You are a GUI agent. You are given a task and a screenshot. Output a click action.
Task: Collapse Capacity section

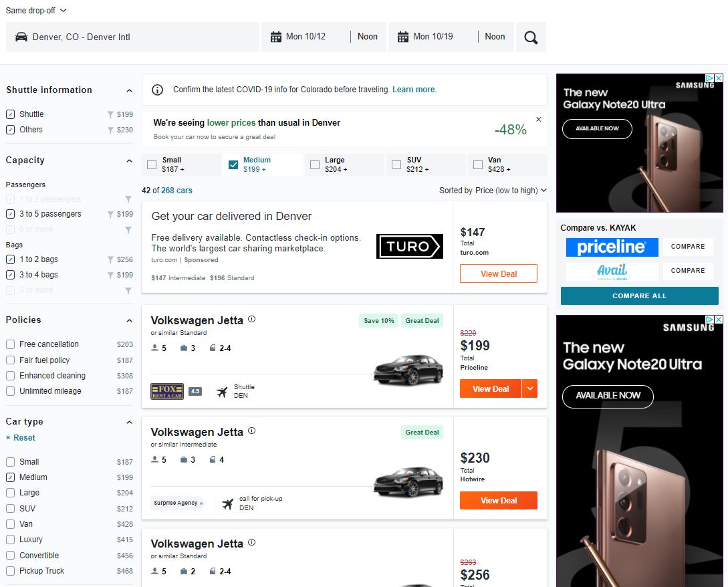click(129, 160)
